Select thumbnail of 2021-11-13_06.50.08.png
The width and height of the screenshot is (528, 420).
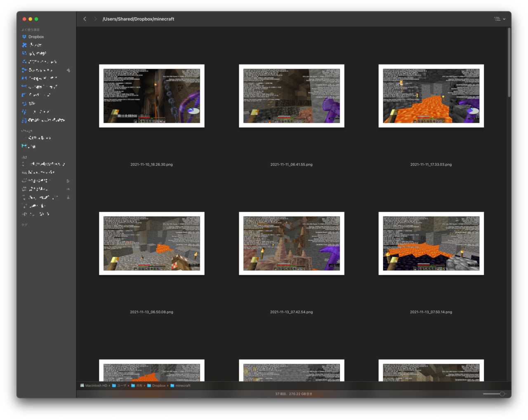click(152, 244)
